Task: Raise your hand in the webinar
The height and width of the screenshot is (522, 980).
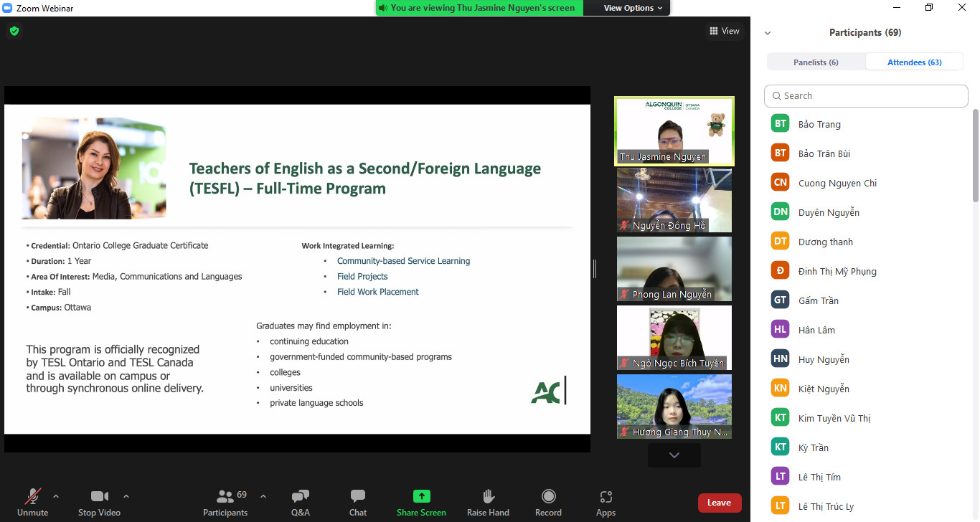Action: click(x=488, y=502)
